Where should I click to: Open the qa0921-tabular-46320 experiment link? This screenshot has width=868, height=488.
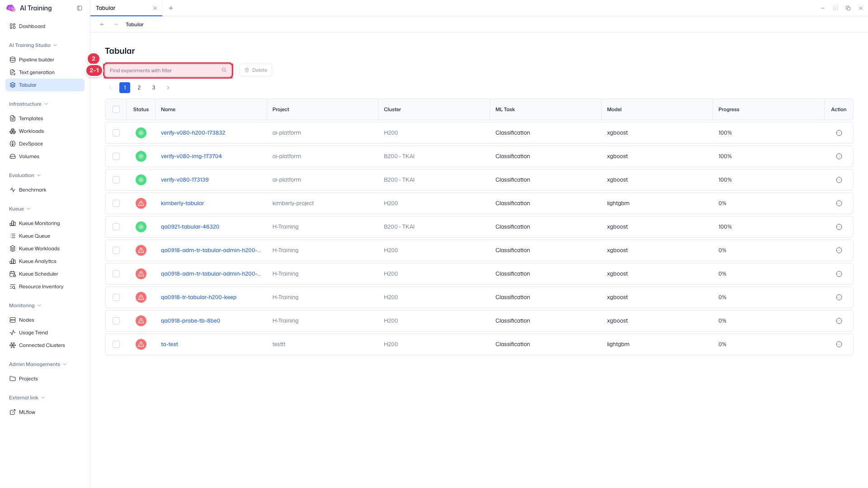click(190, 227)
